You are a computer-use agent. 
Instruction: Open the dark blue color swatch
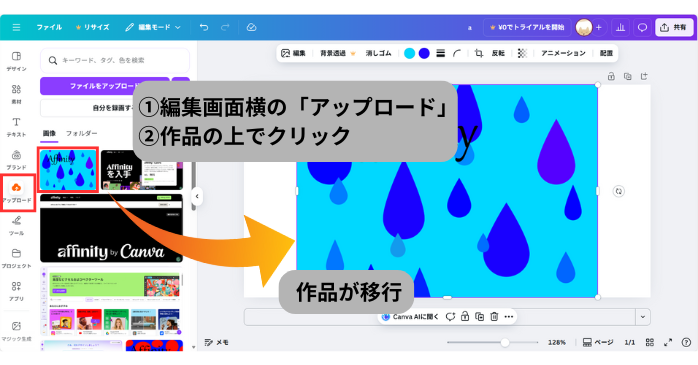coord(424,53)
